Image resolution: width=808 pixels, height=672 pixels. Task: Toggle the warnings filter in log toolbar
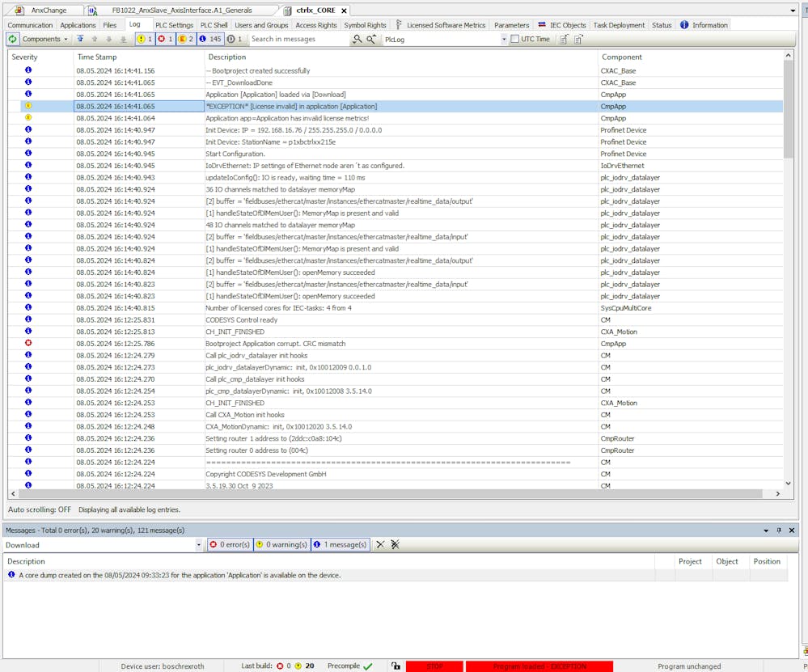pyautogui.click(x=144, y=39)
